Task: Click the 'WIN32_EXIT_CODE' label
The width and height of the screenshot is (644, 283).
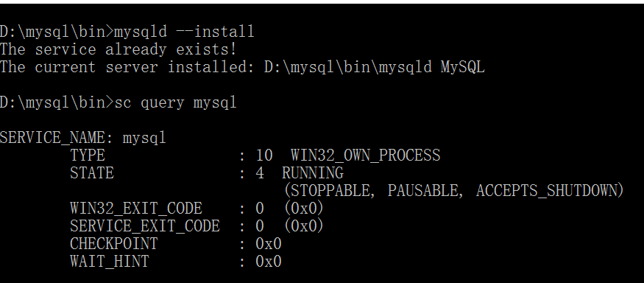Action: (x=136, y=209)
